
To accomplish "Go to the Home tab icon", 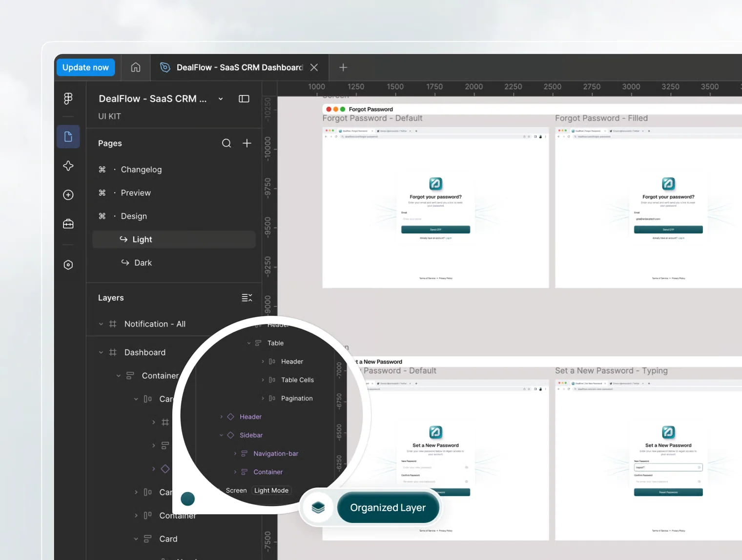I will (x=136, y=67).
